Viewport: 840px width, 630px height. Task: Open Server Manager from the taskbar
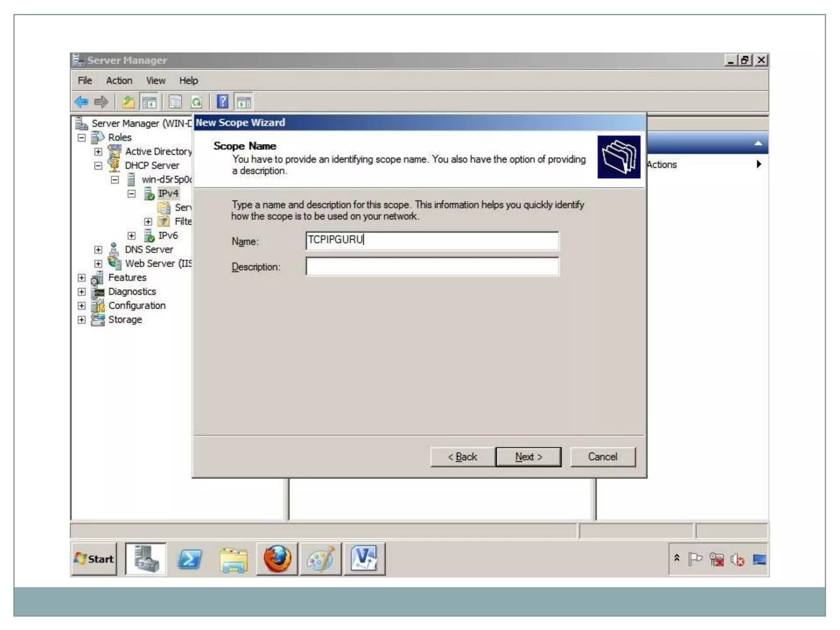[x=146, y=559]
